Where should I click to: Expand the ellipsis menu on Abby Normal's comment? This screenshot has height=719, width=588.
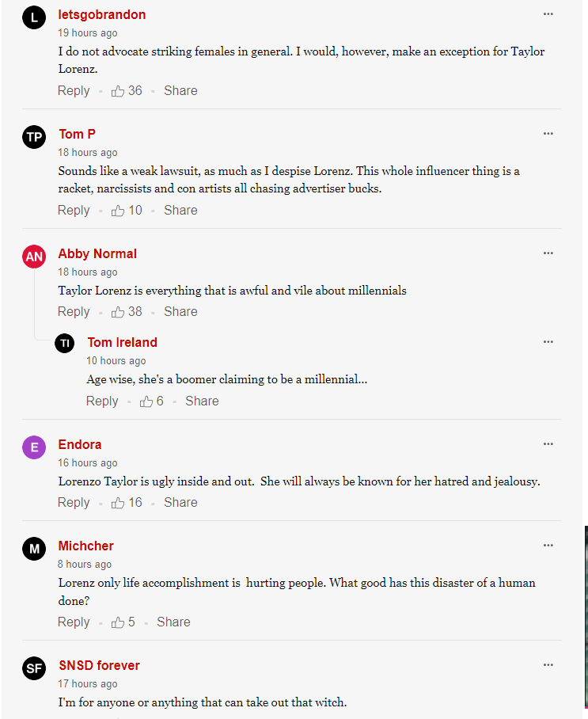tap(548, 253)
